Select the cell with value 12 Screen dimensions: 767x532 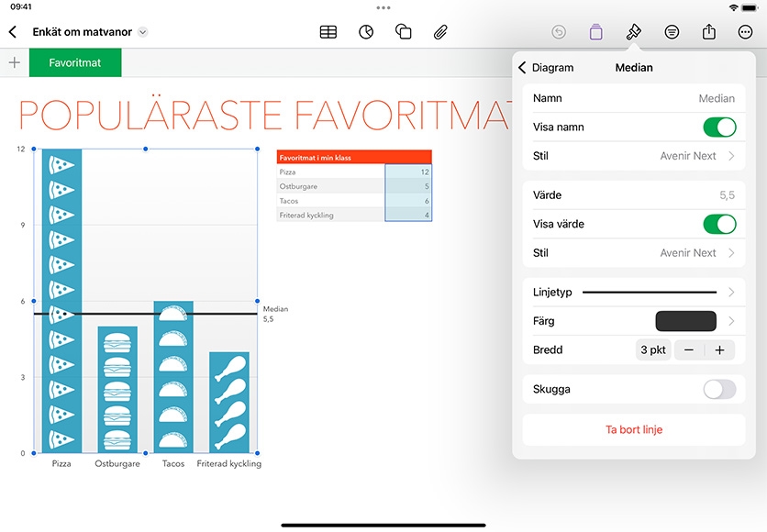408,172
